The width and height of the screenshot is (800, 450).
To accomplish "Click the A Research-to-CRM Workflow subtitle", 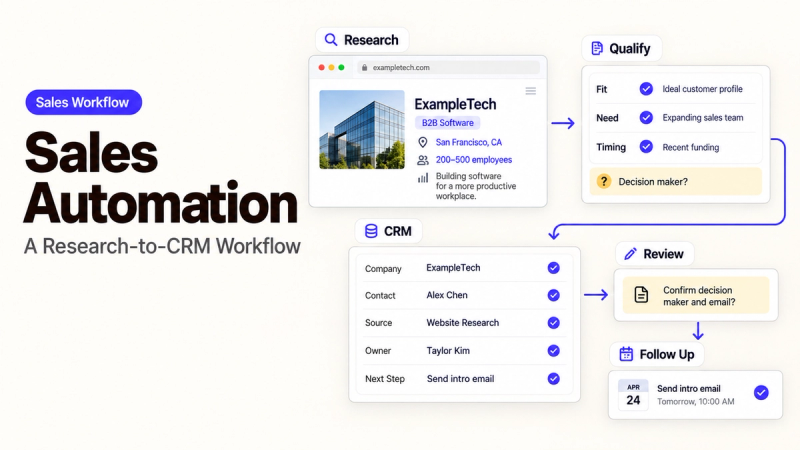I will [x=162, y=246].
